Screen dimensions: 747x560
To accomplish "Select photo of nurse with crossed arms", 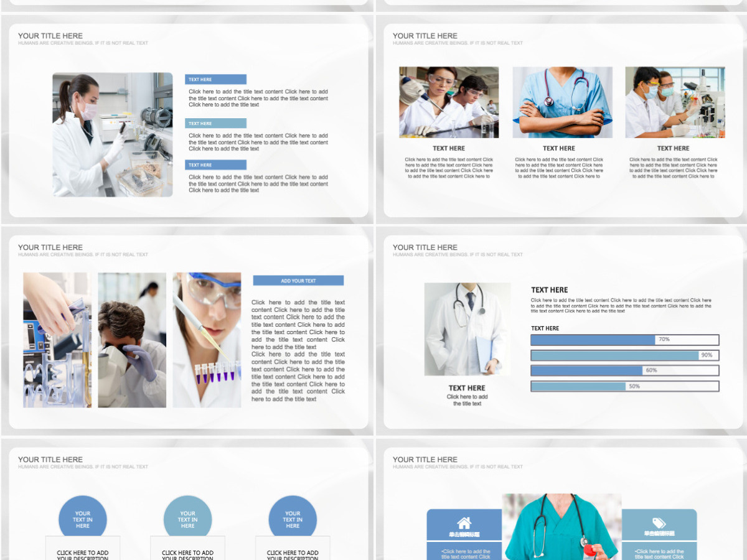I will 562,102.
